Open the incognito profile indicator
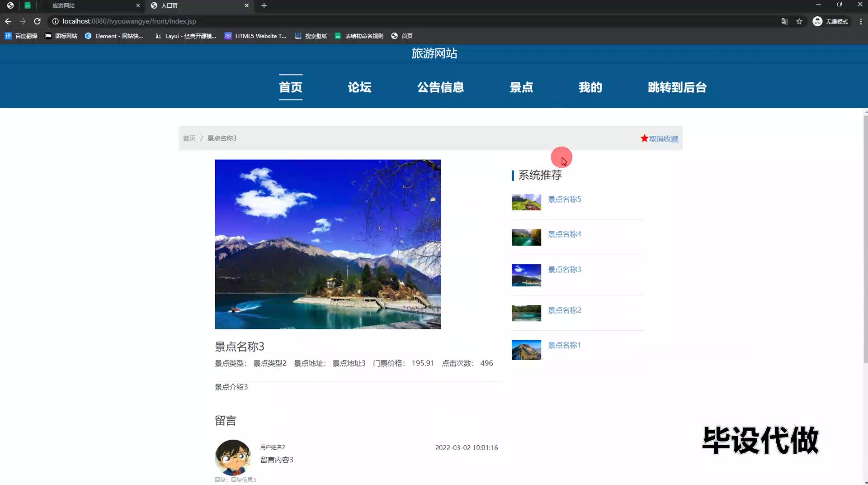This screenshot has height=485, width=868. point(830,21)
